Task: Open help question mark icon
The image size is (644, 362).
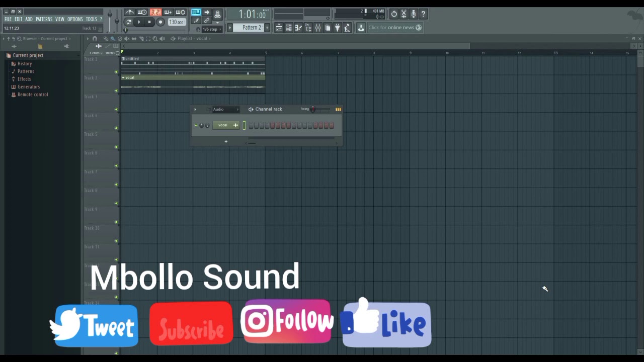Action: 423,14
